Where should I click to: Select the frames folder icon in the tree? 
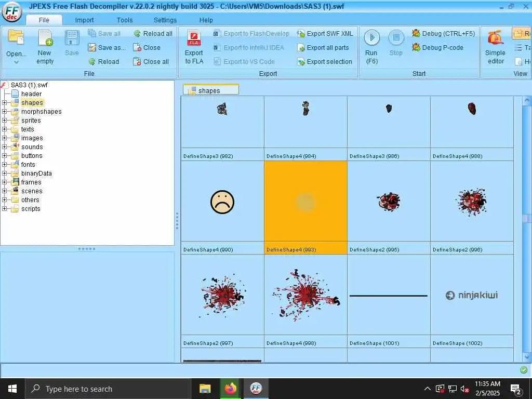15,182
